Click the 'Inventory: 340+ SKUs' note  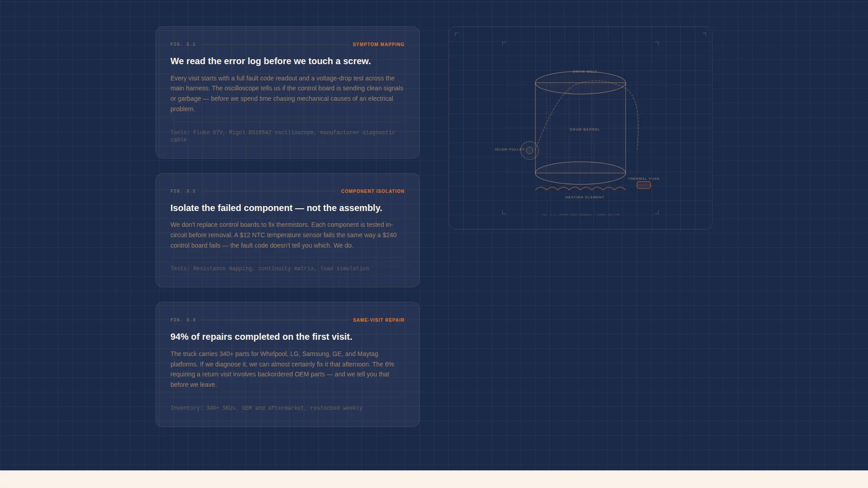[x=267, y=408]
